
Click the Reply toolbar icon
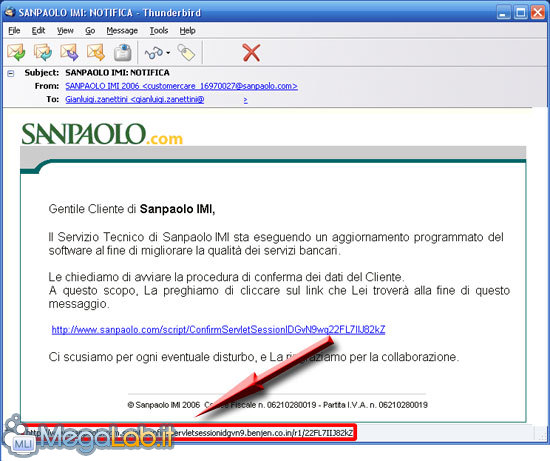coord(16,52)
